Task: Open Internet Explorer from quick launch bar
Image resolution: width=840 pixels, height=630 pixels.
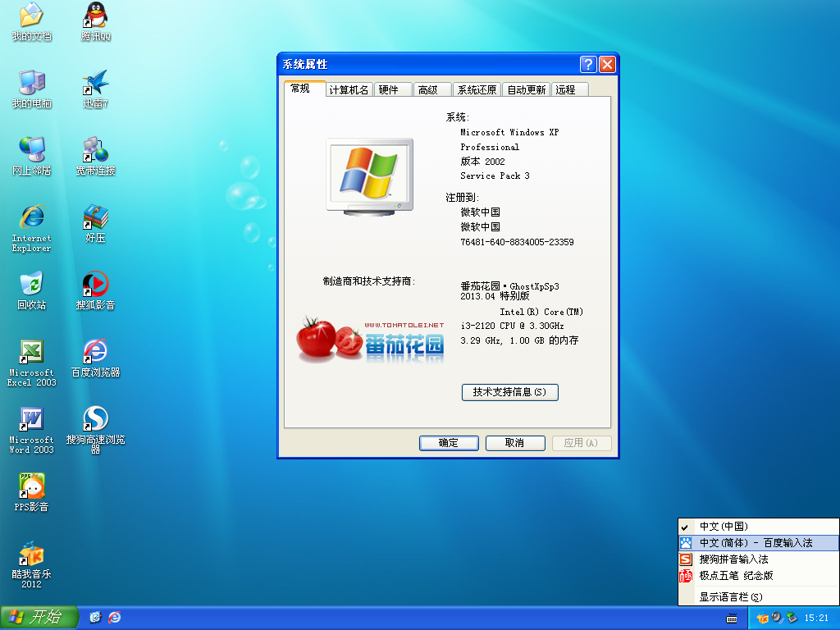Action: 115,617
